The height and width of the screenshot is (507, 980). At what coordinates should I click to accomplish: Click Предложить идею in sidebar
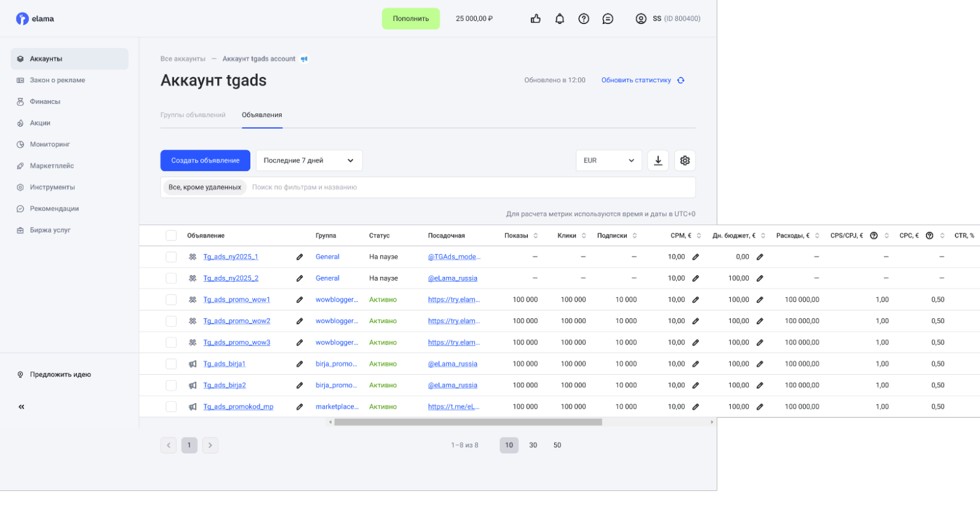tap(55, 375)
